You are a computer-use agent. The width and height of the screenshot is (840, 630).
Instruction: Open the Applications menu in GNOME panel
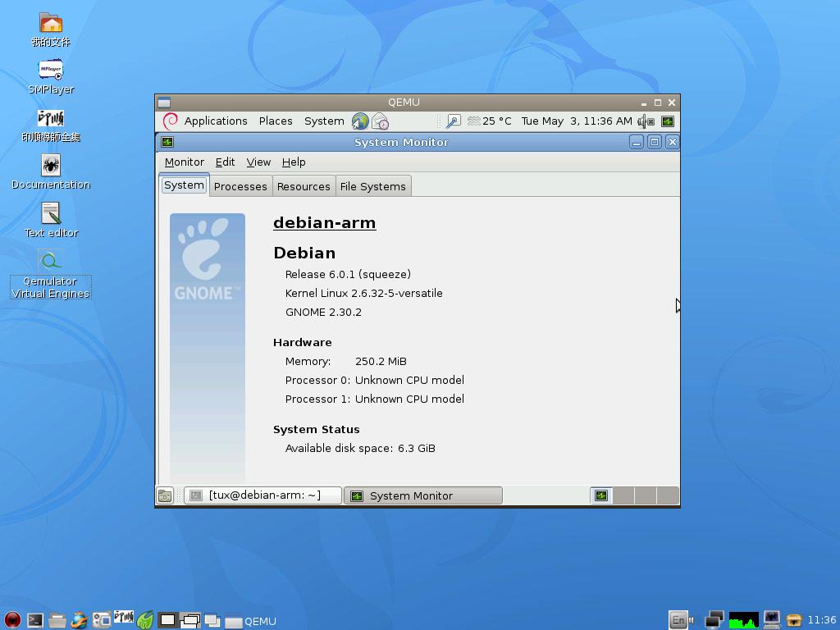coord(216,121)
